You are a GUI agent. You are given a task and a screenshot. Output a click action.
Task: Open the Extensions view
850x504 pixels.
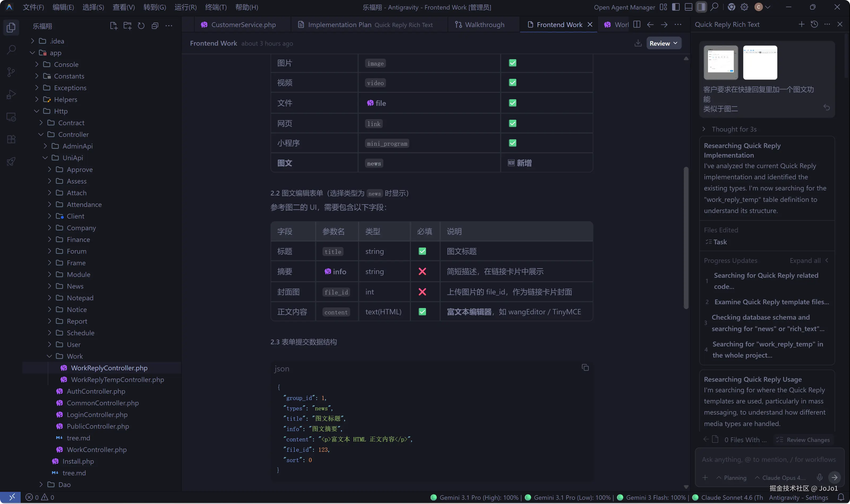(11, 139)
